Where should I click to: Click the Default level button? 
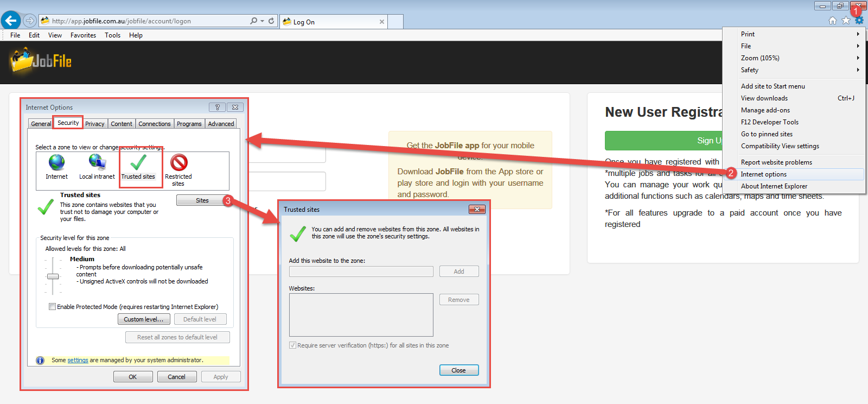[200, 319]
